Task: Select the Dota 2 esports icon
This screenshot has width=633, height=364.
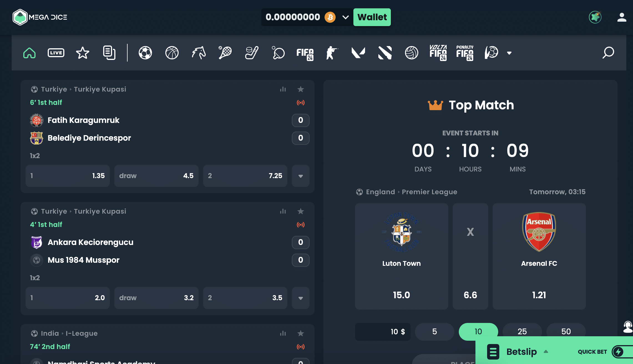Action: (x=385, y=53)
